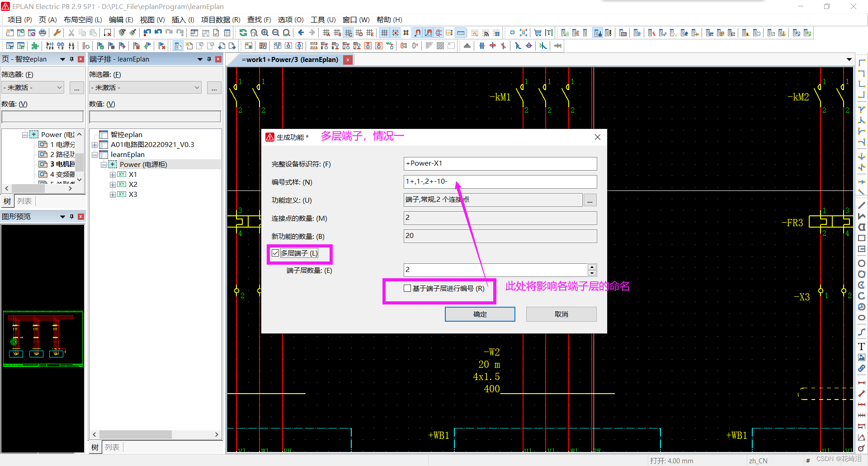Click the 'IT' text placement icon
The width and height of the screenshot is (868, 466).
click(x=549, y=33)
